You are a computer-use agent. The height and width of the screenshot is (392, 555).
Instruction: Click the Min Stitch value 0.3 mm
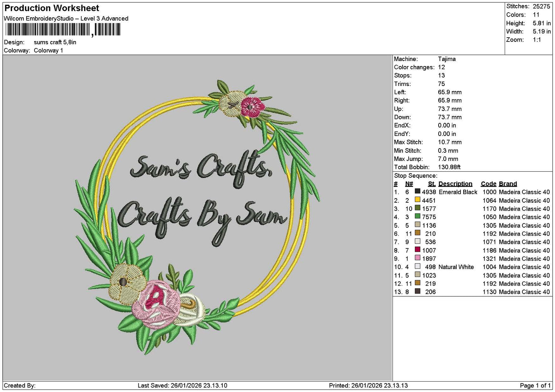[x=448, y=151]
